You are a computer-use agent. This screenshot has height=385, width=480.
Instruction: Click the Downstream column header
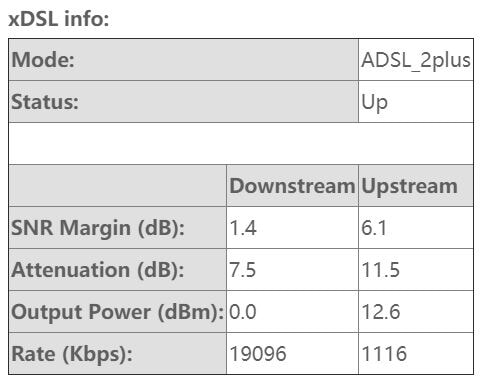[292, 186]
